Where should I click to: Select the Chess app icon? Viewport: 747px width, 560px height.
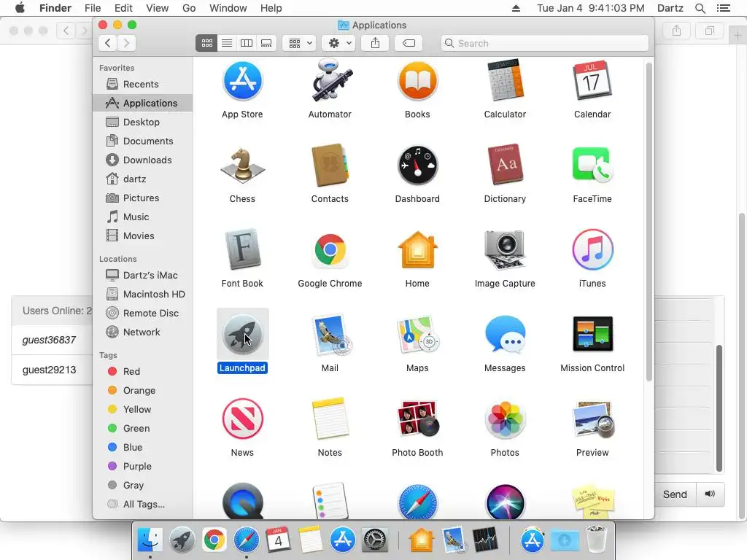click(242, 166)
